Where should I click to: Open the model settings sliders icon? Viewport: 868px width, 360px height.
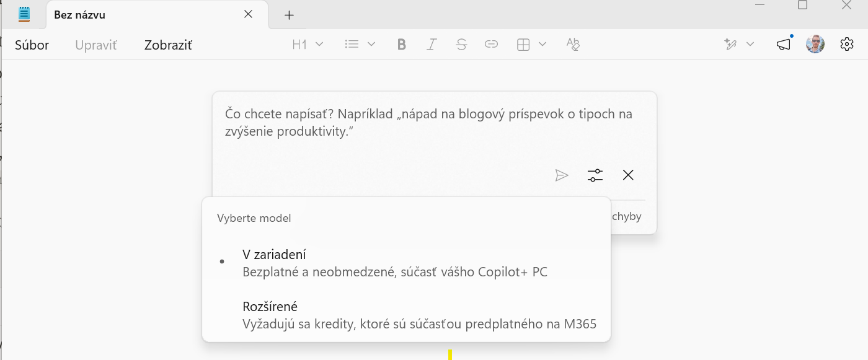(x=595, y=175)
